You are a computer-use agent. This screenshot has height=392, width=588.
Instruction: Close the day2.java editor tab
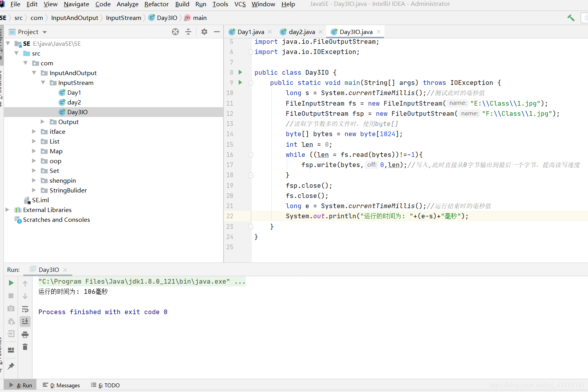point(321,32)
